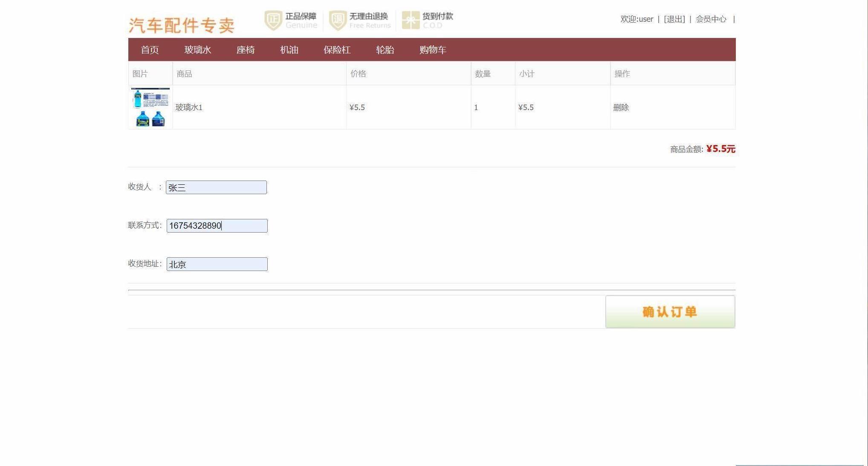Click the free returns shield icon
The width and height of the screenshot is (868, 466).
[x=338, y=20]
